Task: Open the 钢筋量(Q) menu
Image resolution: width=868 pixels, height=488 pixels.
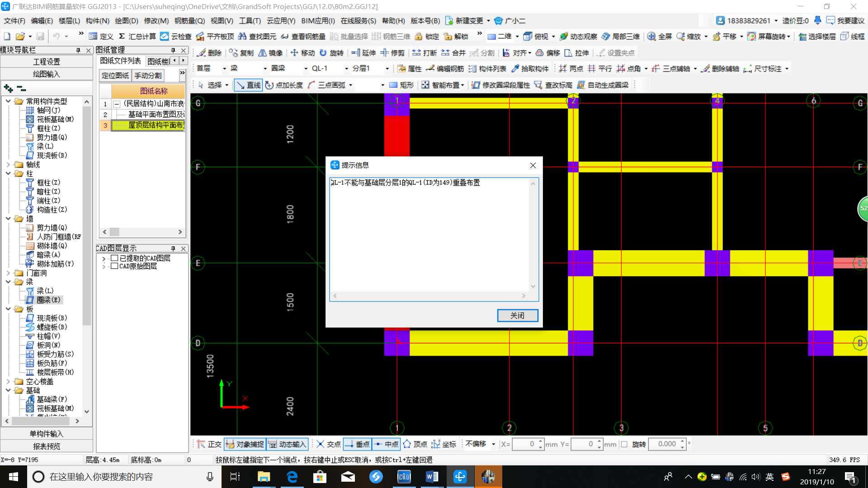Action: pyautogui.click(x=189, y=21)
